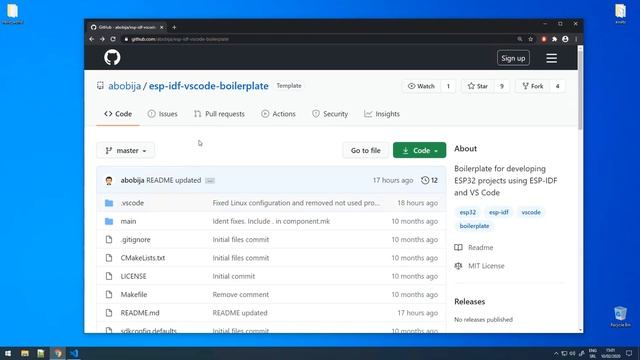Open the Star count of 9
The width and height of the screenshot is (640, 360).
pos(502,86)
